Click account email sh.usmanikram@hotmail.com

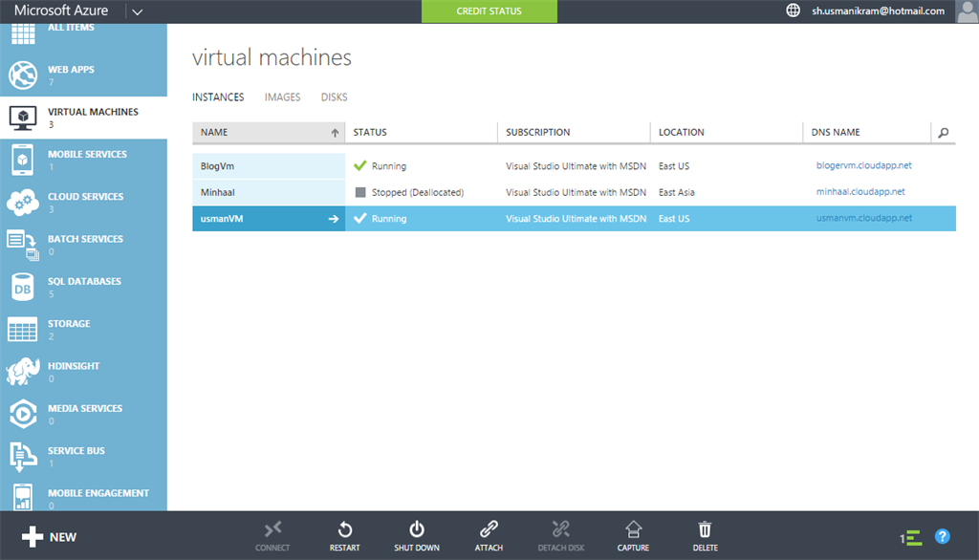[878, 11]
